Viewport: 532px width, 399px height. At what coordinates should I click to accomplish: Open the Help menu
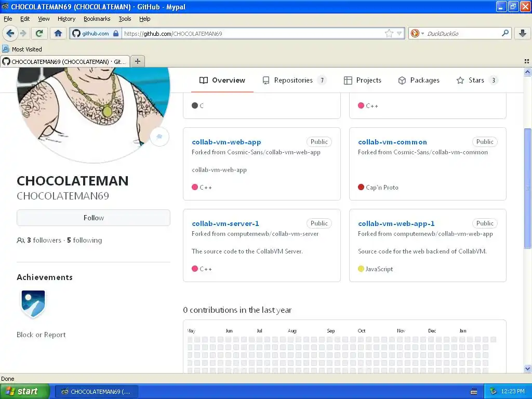click(144, 19)
